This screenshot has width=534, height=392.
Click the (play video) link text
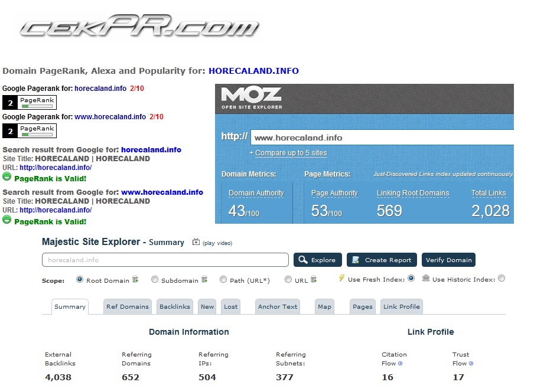point(217,243)
